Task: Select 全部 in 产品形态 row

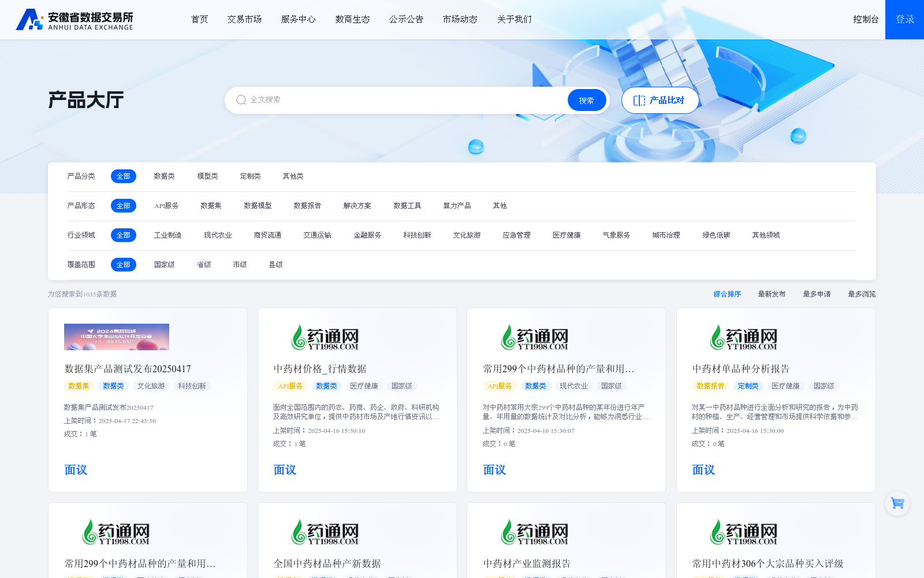Action: point(124,206)
